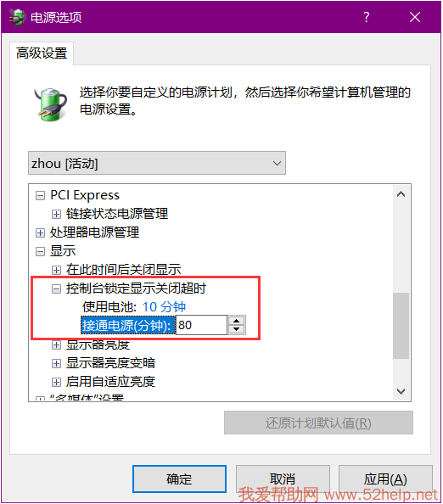Click the settings list scrollbar down arrow
The image size is (443, 504).
tap(401, 391)
